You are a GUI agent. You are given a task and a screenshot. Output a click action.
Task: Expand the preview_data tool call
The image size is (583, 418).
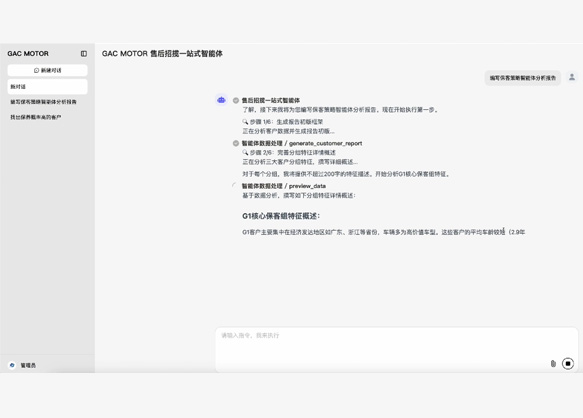click(284, 186)
